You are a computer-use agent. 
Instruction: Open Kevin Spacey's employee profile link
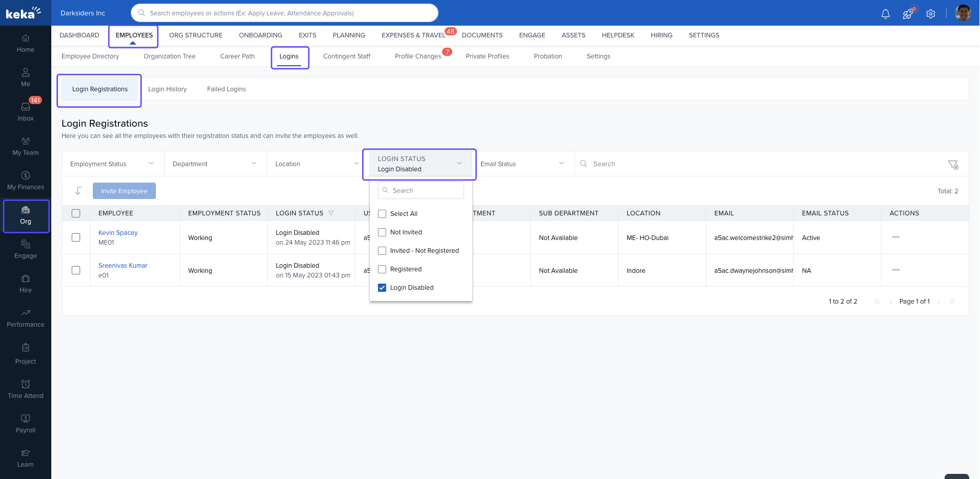[x=118, y=233]
